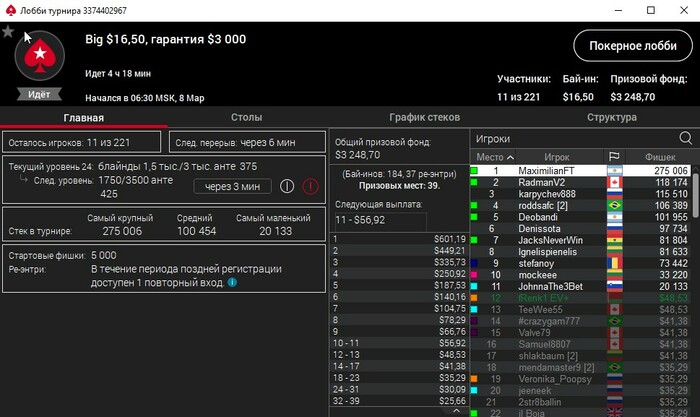Click stefanoy's Romania flag
This screenshot has height=417, width=700.
614,263
